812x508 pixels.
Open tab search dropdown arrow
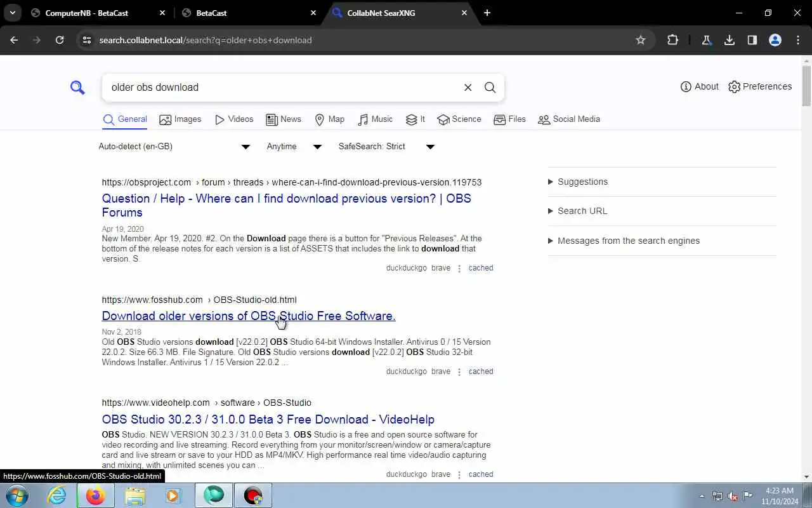(12, 13)
